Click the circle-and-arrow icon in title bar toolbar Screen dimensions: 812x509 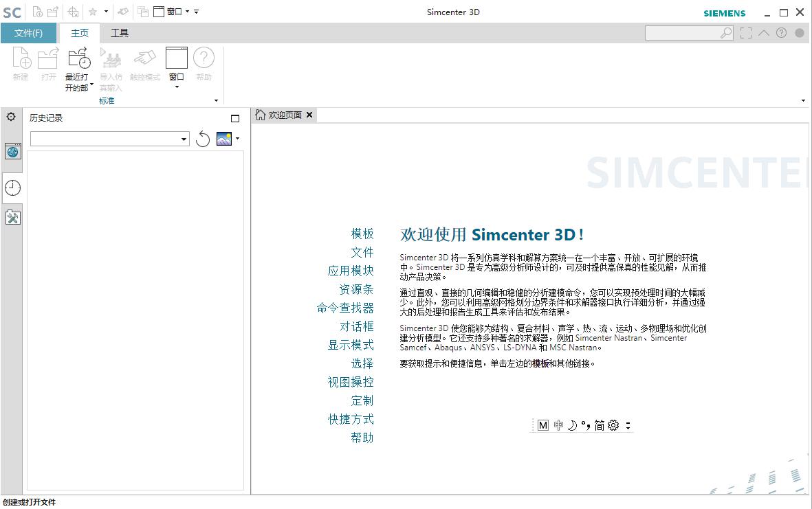73,12
